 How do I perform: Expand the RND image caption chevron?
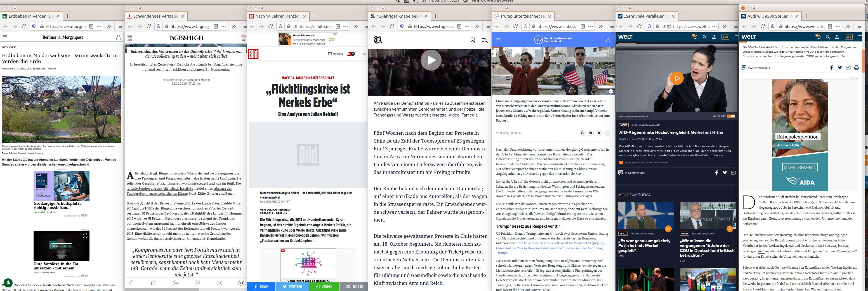point(611,92)
